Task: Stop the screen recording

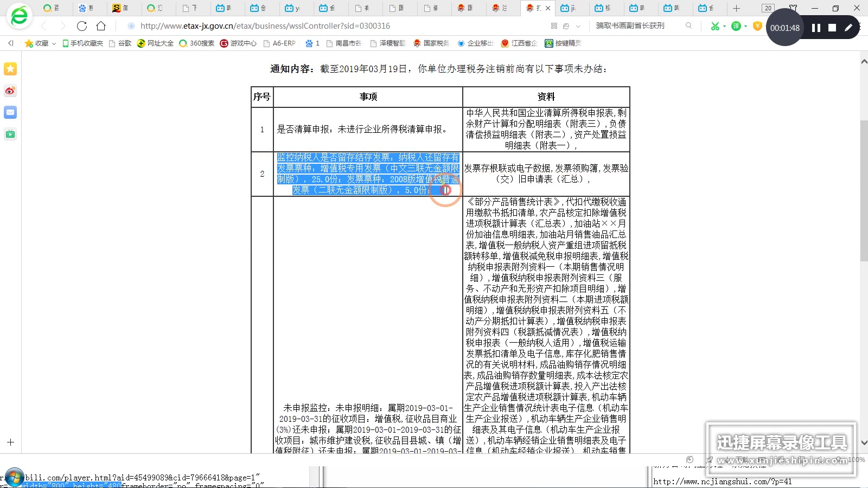Action: click(832, 28)
